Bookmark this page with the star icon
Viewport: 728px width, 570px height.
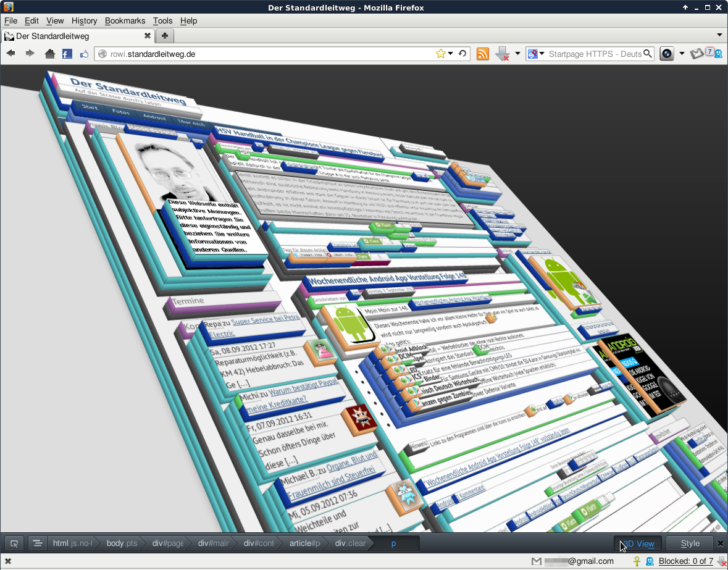440,54
